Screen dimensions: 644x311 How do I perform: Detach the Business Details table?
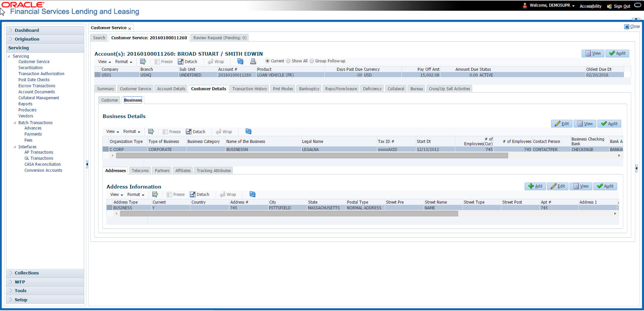[x=196, y=132]
